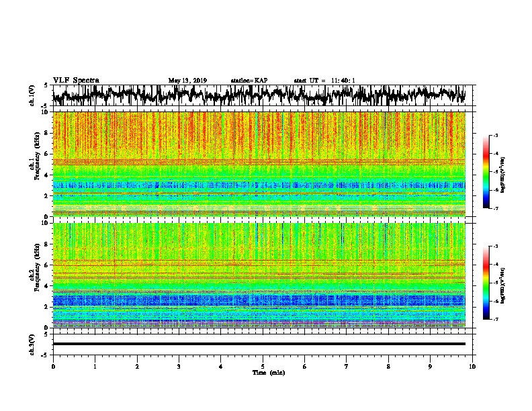Viewport: 532px width, 411px height.
Task: Click the "ch.1(V)" axis label
Action: (32, 95)
